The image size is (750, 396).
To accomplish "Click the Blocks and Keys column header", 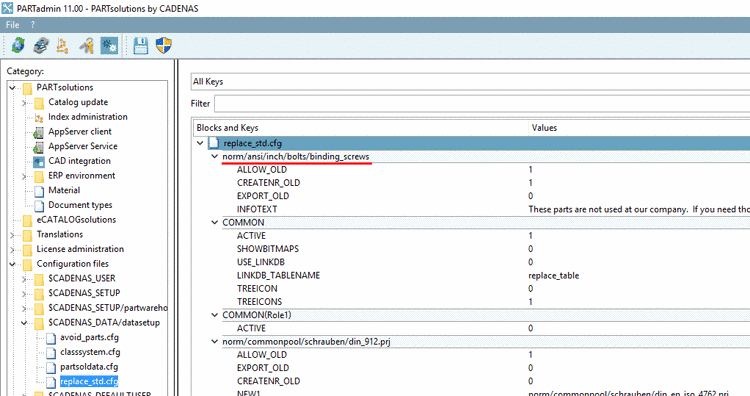I will 361,128.
